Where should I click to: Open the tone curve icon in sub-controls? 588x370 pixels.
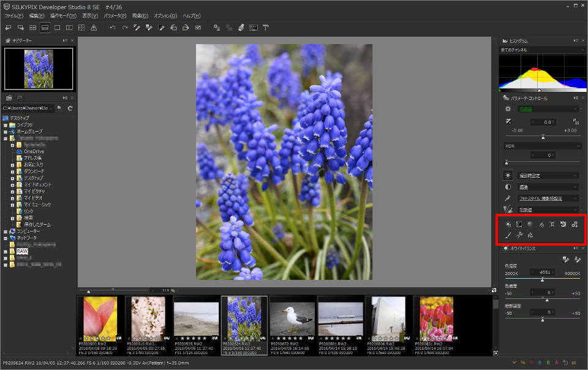pos(519,225)
